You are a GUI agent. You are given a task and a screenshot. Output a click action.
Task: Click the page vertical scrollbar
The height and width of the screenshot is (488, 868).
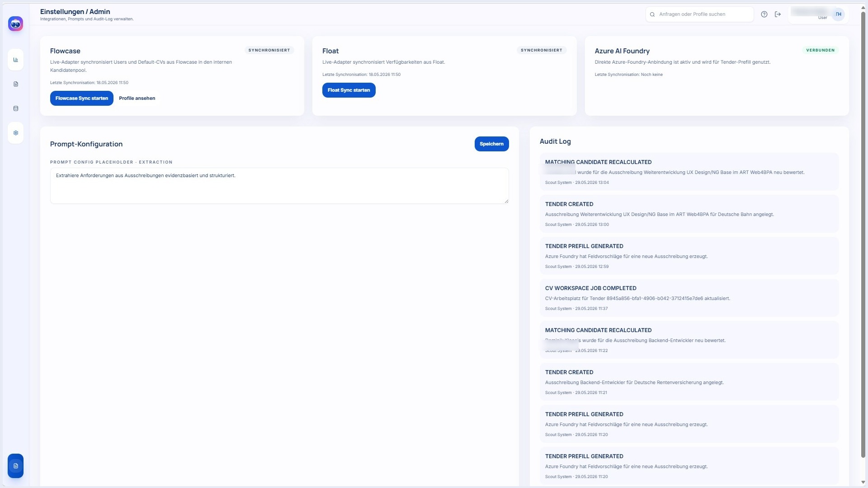pos(863,235)
